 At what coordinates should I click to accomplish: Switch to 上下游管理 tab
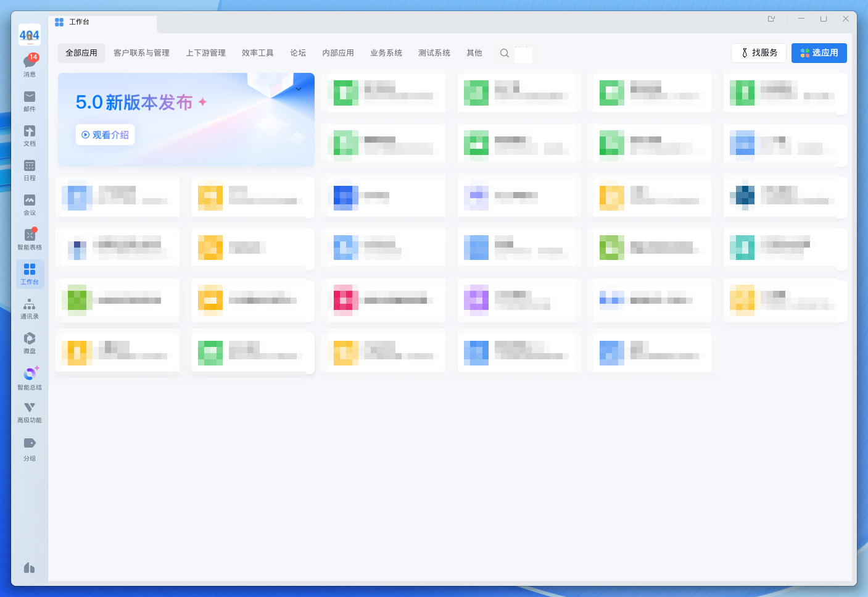[206, 53]
